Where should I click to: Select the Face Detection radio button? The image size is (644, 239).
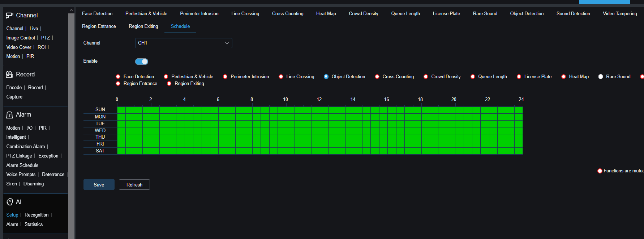pos(118,77)
